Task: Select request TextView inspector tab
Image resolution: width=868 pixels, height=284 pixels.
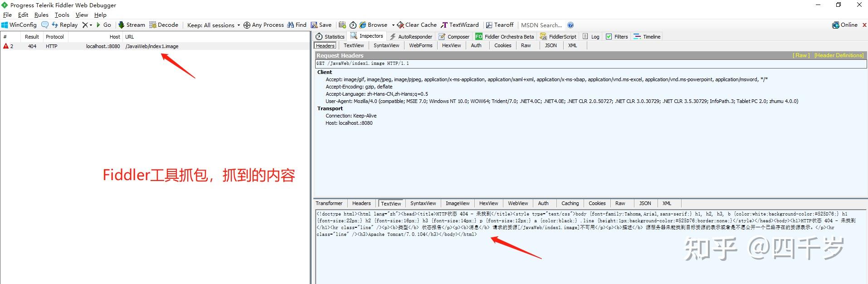Action: pos(354,45)
